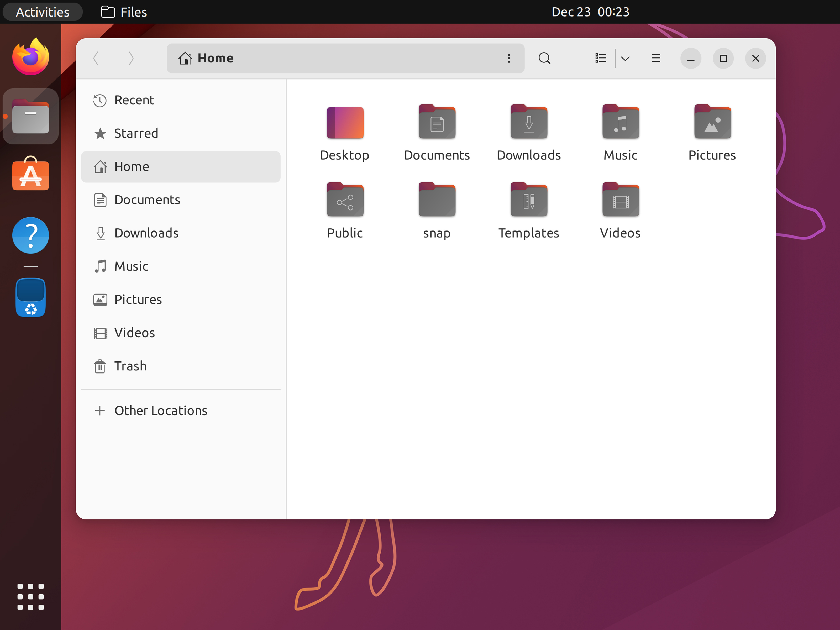Click the back navigation arrow

coord(96,58)
